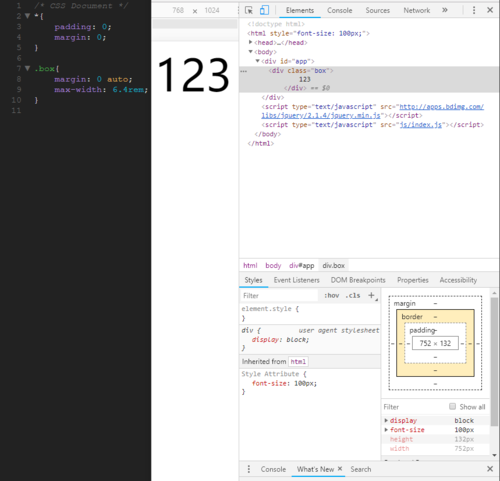
Task: Close DevTools with the top X
Action: (x=490, y=10)
